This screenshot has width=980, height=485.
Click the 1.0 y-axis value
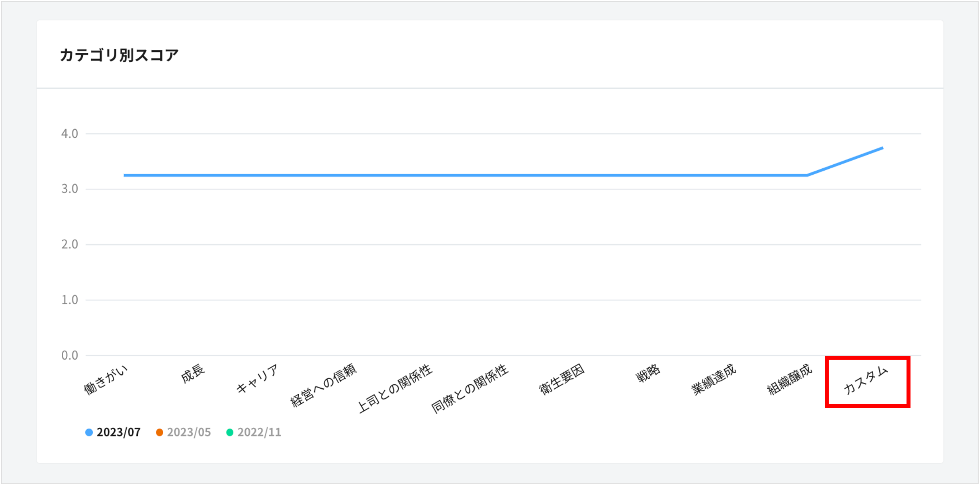pos(69,300)
